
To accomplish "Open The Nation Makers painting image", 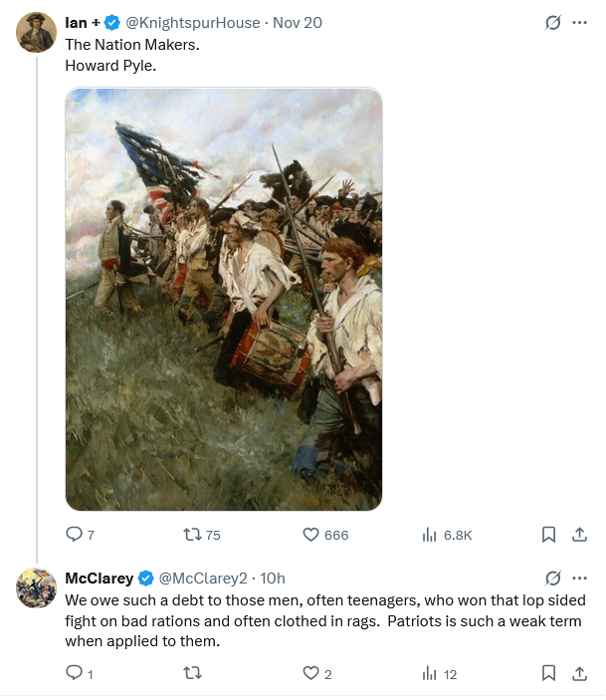I will [x=224, y=299].
